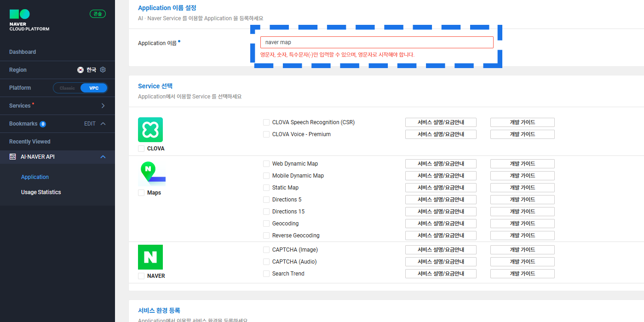Viewport: 644px width, 322px height.
Task: Select the Directions 5 checkbox
Action: pyautogui.click(x=266, y=200)
